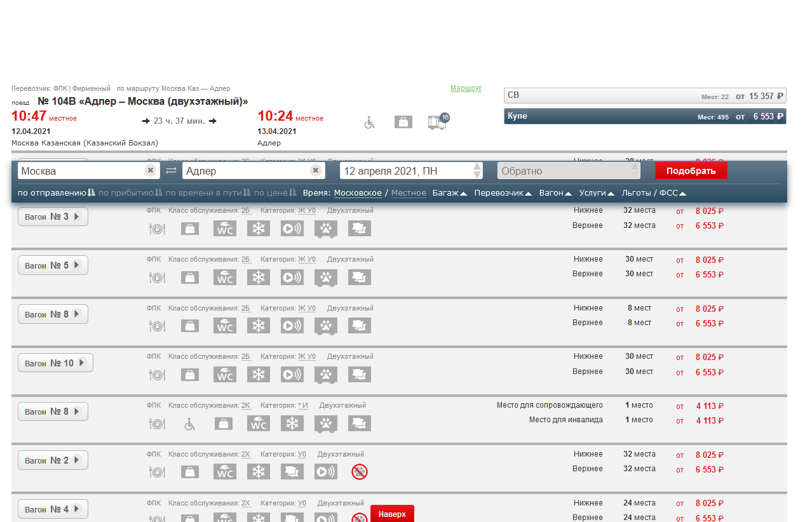Click the swap stations arrows icon
This screenshot has width=812, height=522.
tap(171, 171)
